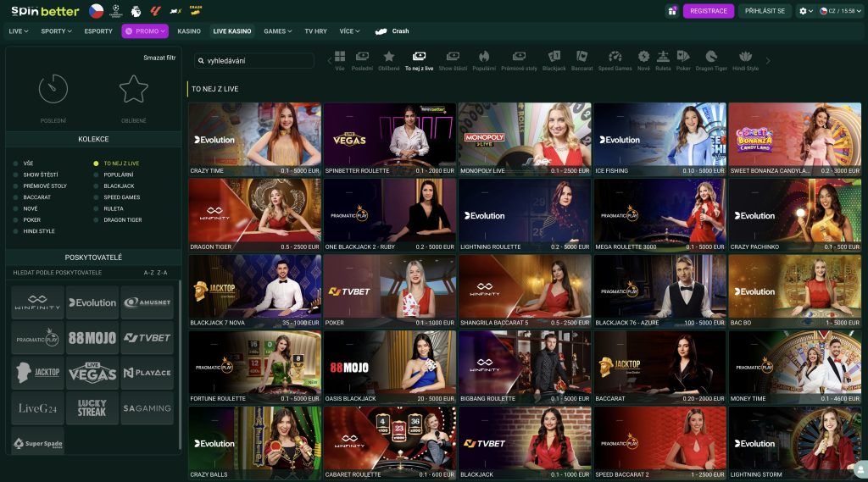The image size is (868, 482).
Task: Filter by Pragmatic Play provider logo
Action: click(x=38, y=338)
